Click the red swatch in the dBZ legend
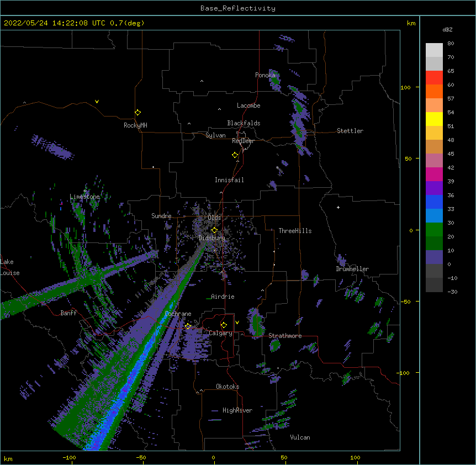Screen dimensions: 476x465 point(434,77)
